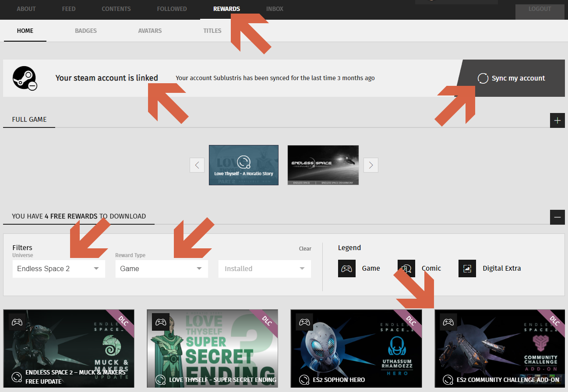Image resolution: width=568 pixels, height=392 pixels.
Task: Open the Inbox menu item
Action: 275,9
